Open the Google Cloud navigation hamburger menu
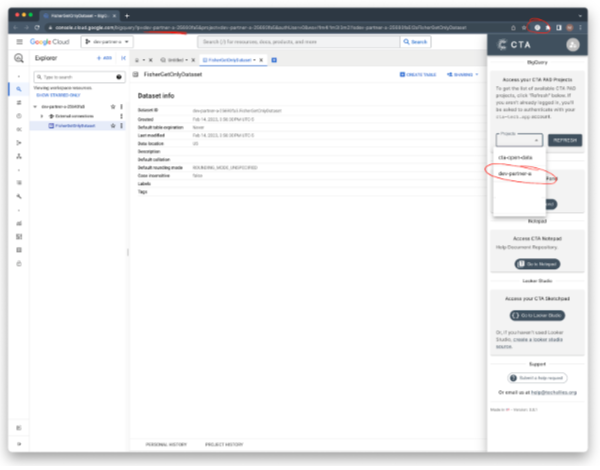The height and width of the screenshot is (470, 600). click(x=20, y=42)
